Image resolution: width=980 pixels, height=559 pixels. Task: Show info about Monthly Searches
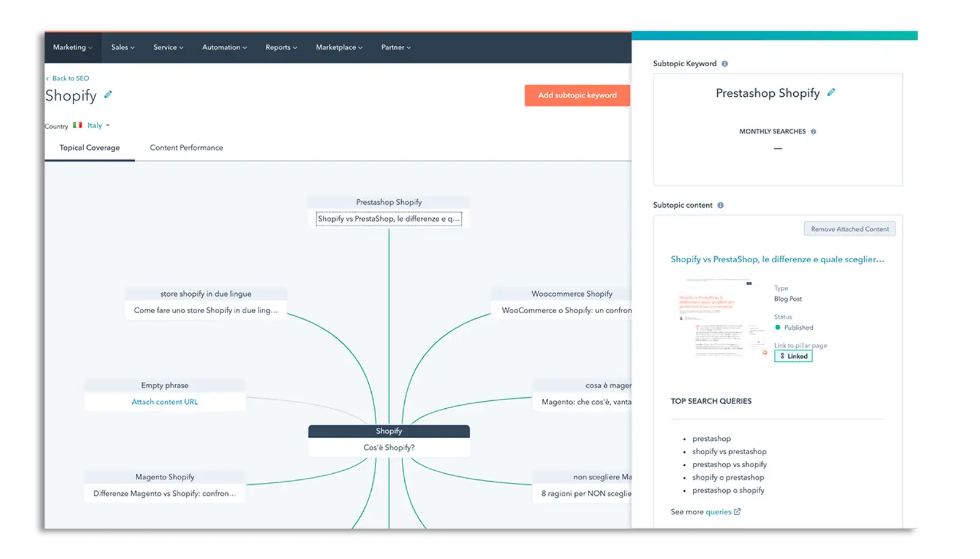click(x=813, y=132)
